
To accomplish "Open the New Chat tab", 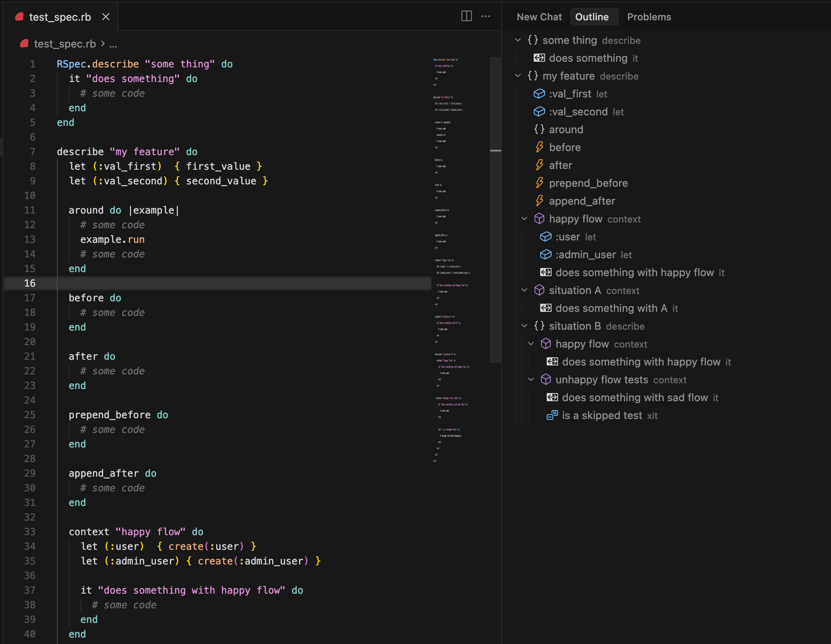I will tap(539, 17).
